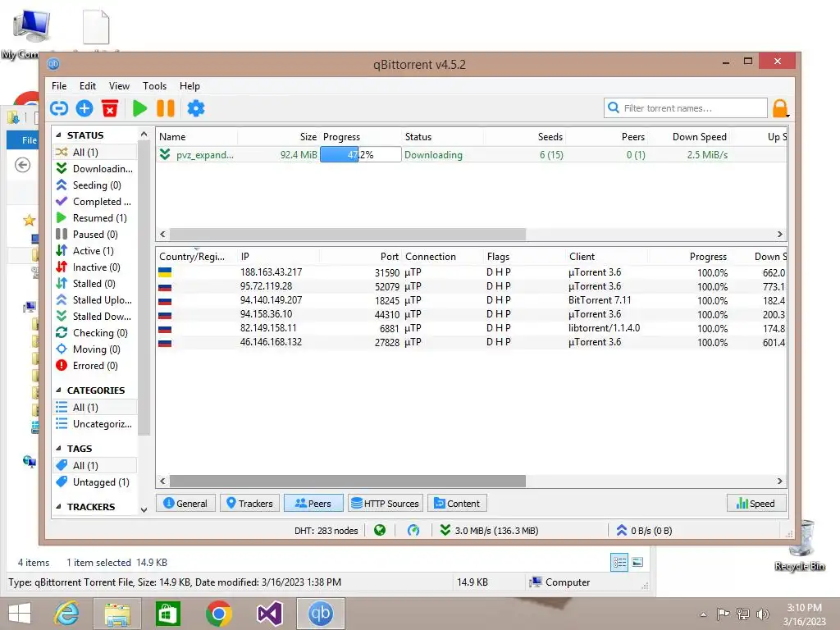Select the Moving (0) filter

[94, 349]
